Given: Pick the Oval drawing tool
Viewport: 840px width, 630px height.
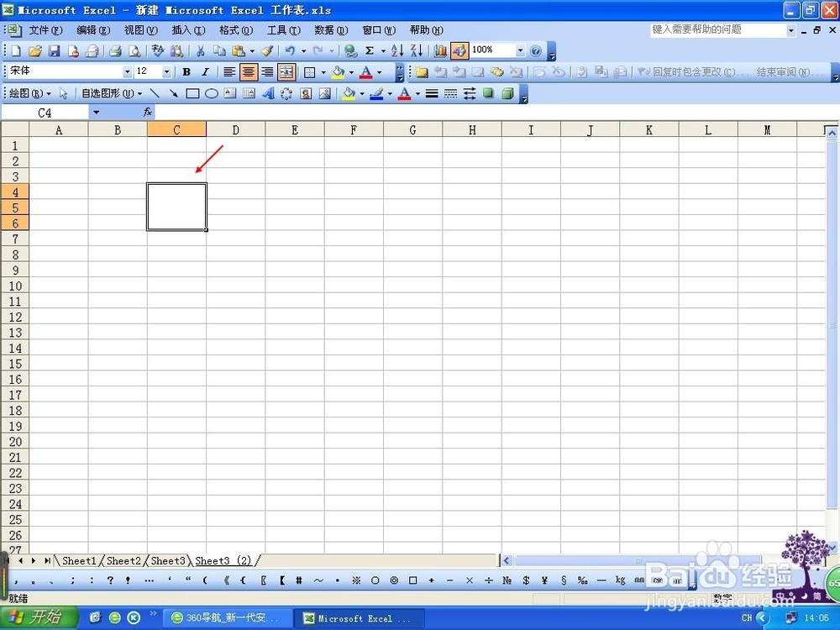Looking at the screenshot, I should click(212, 93).
